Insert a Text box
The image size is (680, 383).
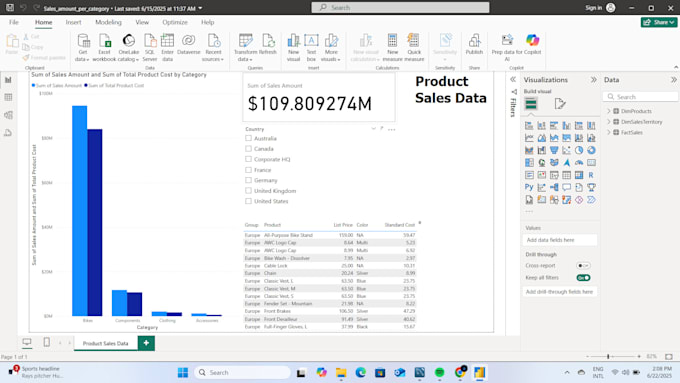click(x=311, y=47)
